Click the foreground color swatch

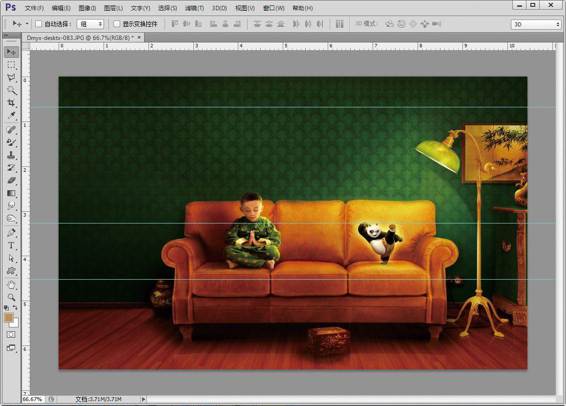[x=8, y=318]
